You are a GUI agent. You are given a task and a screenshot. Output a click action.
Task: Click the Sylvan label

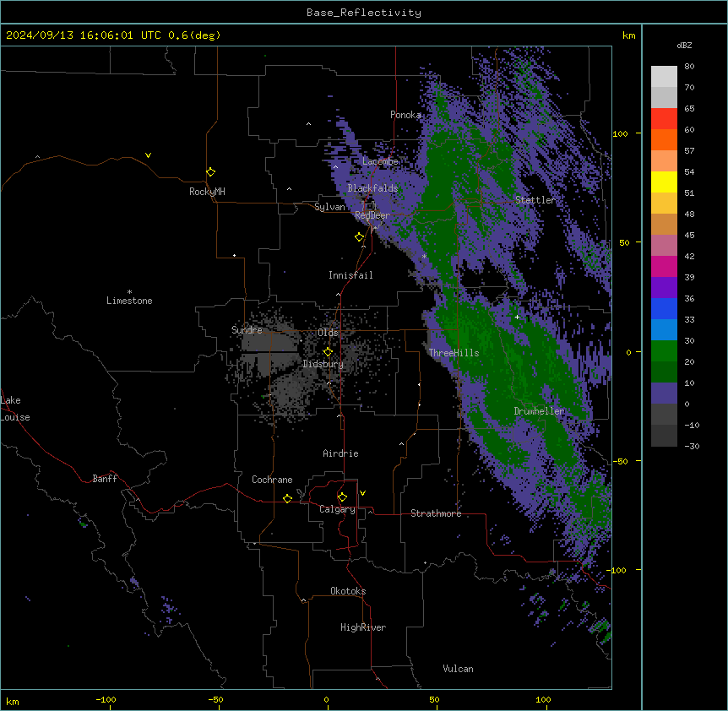coord(329,207)
